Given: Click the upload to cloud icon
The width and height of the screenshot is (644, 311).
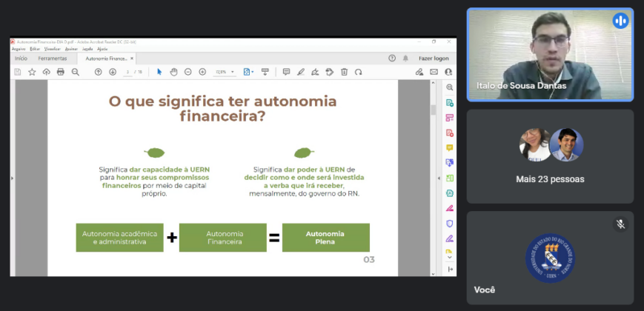Looking at the screenshot, I should [x=47, y=72].
